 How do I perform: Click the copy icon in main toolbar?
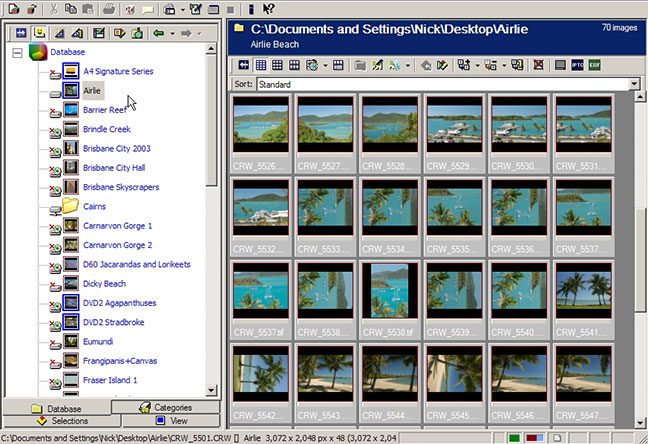pyautogui.click(x=71, y=9)
